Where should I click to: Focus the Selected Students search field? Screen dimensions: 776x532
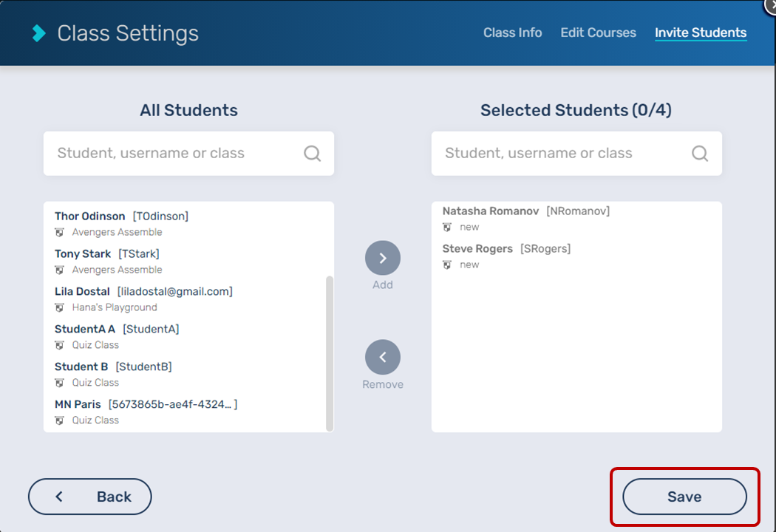(565, 154)
